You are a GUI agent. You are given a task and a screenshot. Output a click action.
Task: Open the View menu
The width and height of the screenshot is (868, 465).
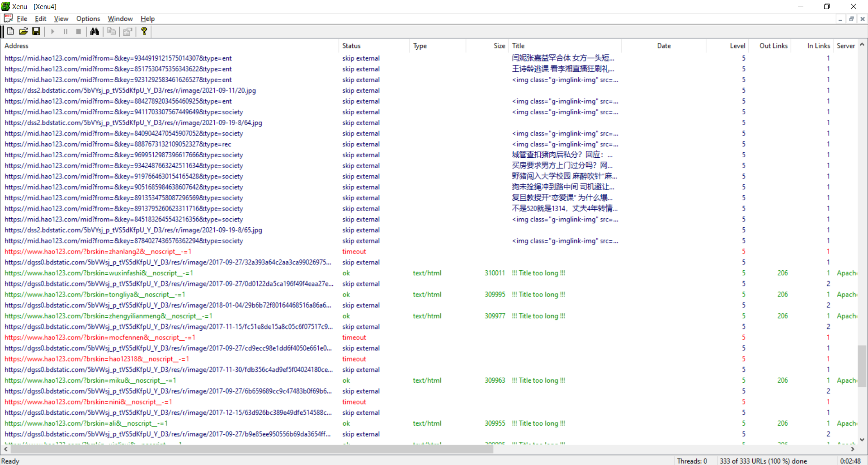61,19
